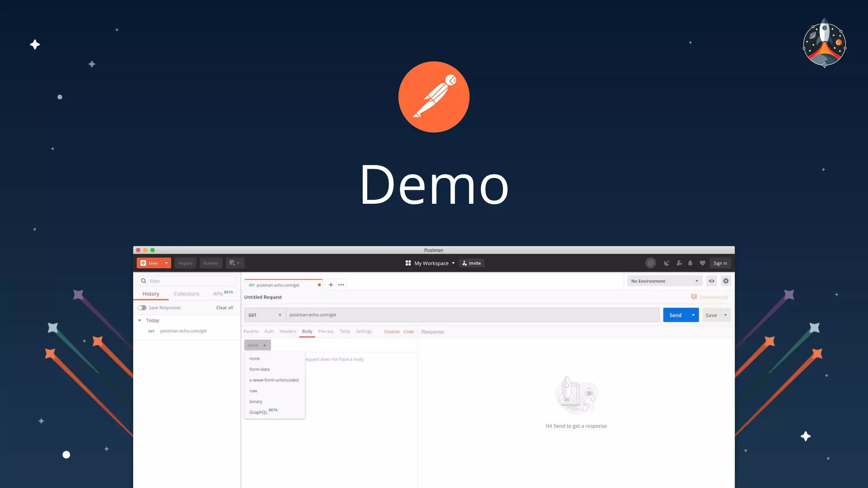The height and width of the screenshot is (488, 868).
Task: Toggle the Save Responses switch
Action: (x=142, y=308)
